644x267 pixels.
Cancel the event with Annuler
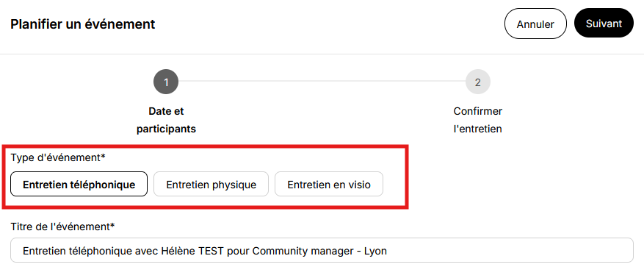click(535, 24)
